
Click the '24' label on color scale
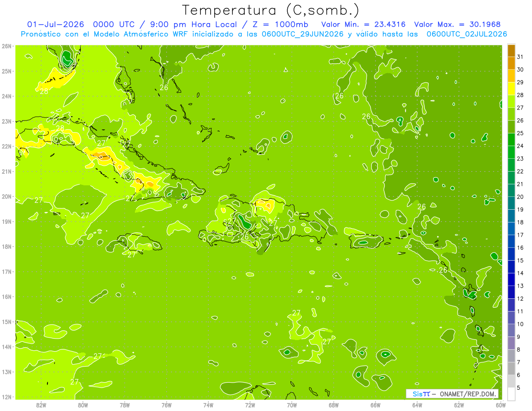(x=520, y=146)
